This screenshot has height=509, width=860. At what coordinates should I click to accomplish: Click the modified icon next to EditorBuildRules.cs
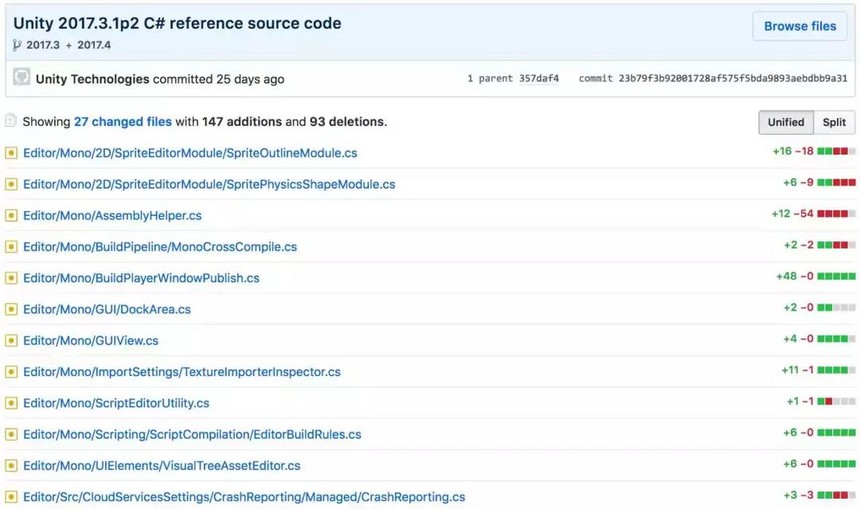[x=11, y=434]
